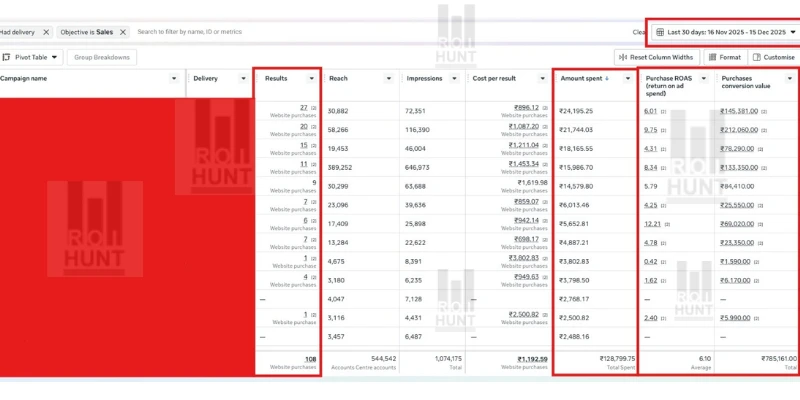Expand the Campaign name column menu arrow

[x=174, y=79]
